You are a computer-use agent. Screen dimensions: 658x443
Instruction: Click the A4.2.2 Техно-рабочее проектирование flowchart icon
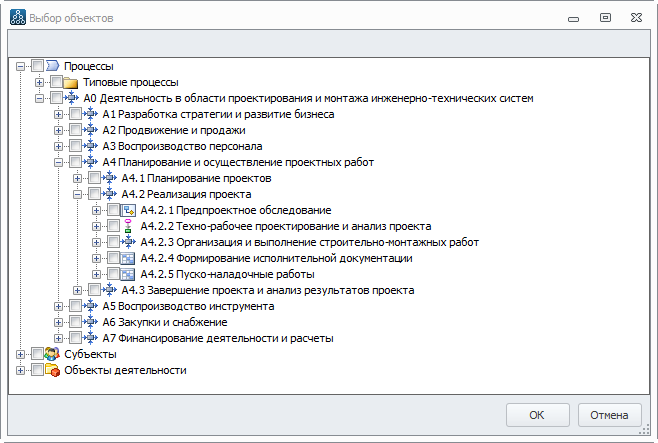tap(128, 226)
